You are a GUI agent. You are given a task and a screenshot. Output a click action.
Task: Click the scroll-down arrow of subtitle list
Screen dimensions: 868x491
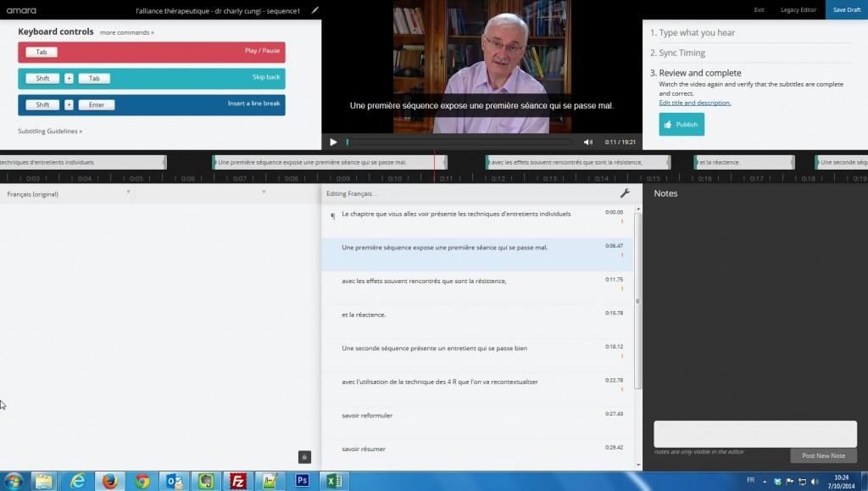click(638, 466)
